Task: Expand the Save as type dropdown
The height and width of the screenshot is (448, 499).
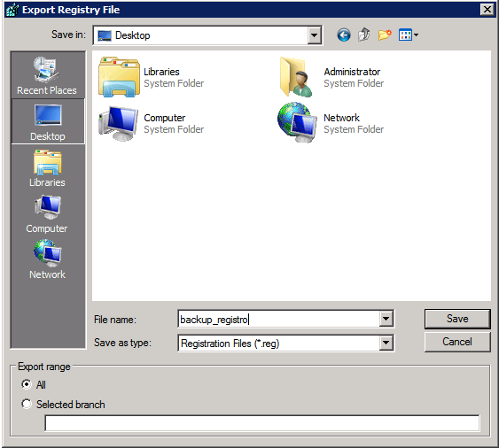Action: click(x=386, y=343)
